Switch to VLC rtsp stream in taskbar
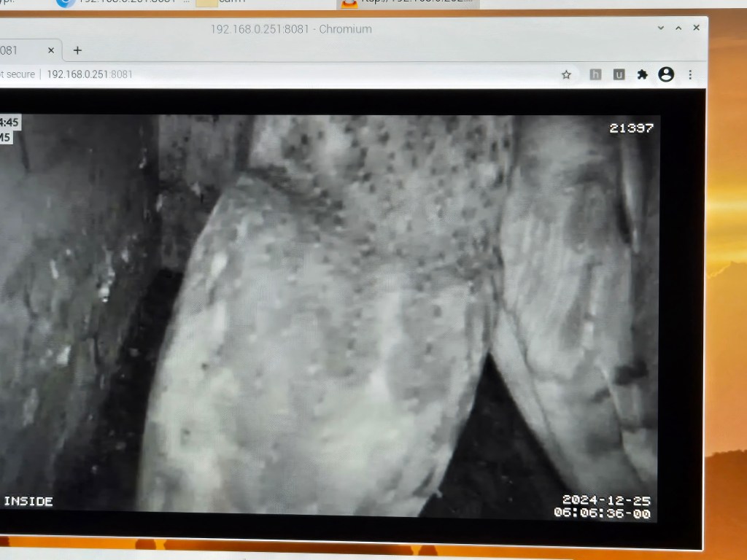This screenshot has height=560, width=747. coord(409,2)
